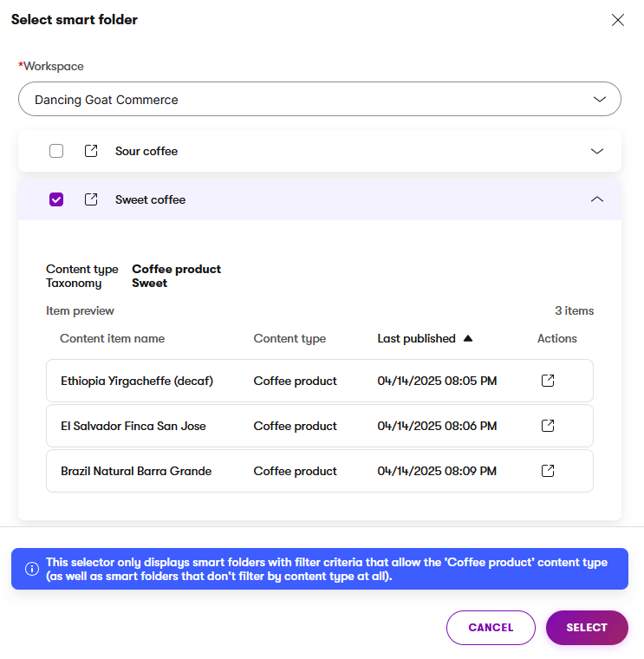
Task: Expand the Sour coffee folder chevron
Action: 596,151
